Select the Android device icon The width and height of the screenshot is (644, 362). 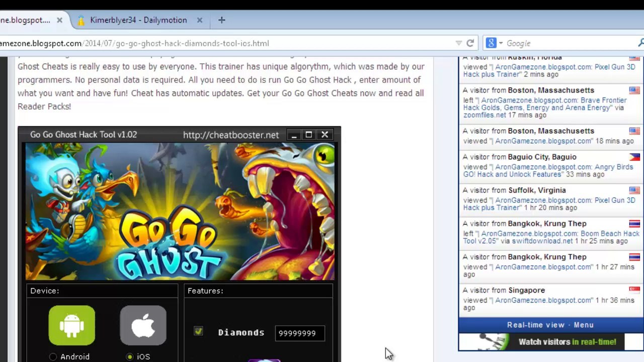click(x=72, y=325)
